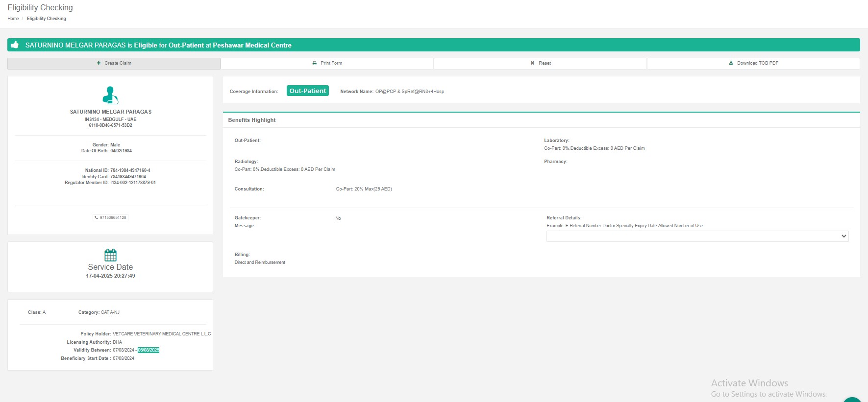Screen dimensions: 868x402
Task: Select the Out-Patient coverage badge
Action: 307,91
